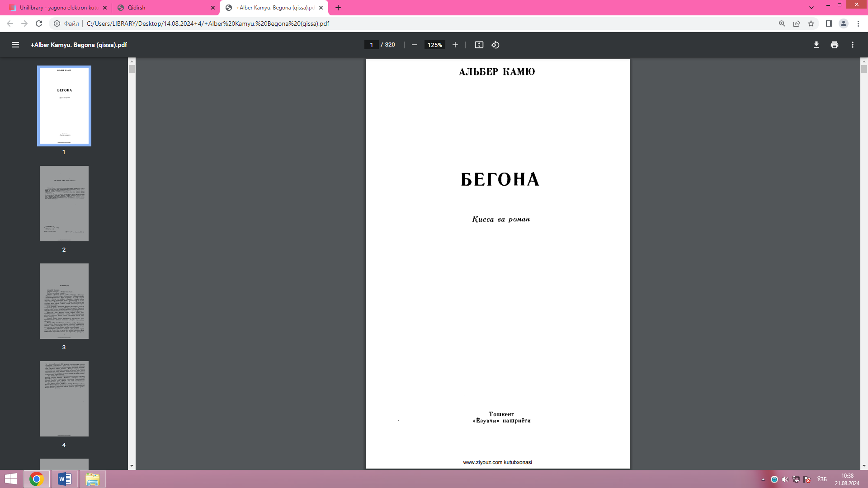Go forward in browser history
868x488 pixels.
pos(24,23)
